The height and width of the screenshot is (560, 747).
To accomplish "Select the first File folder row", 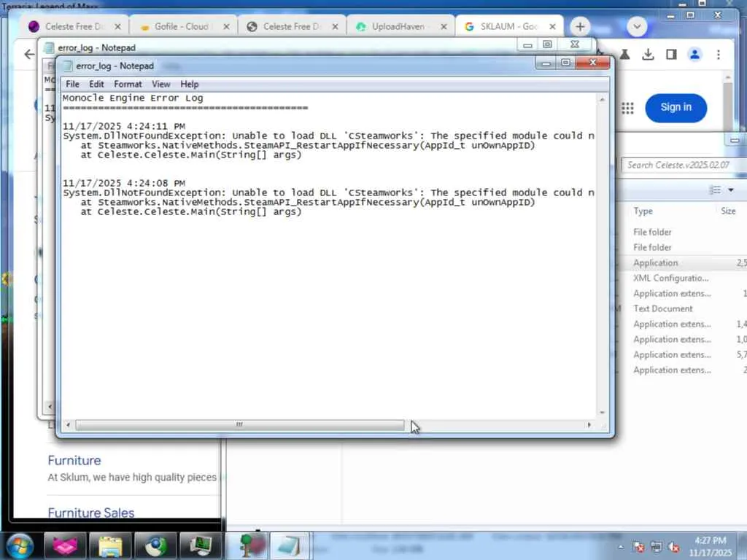I will click(x=682, y=232).
